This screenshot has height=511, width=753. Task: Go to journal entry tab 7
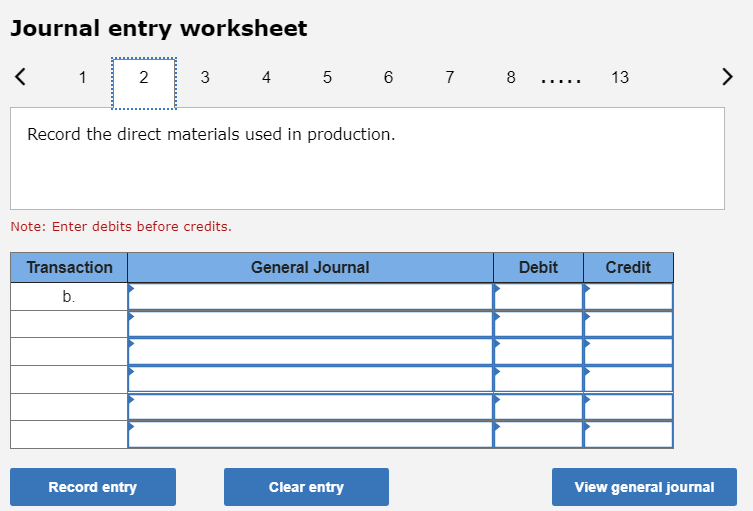449,77
